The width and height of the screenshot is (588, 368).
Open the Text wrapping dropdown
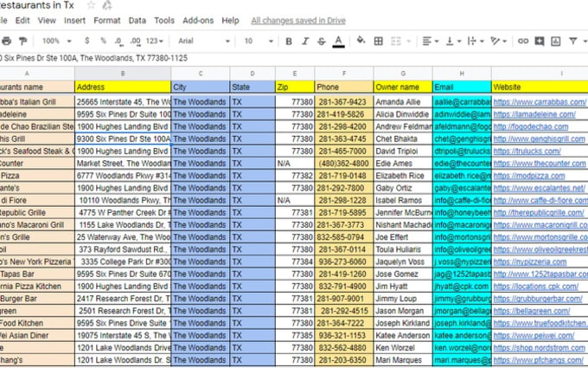[476, 41]
